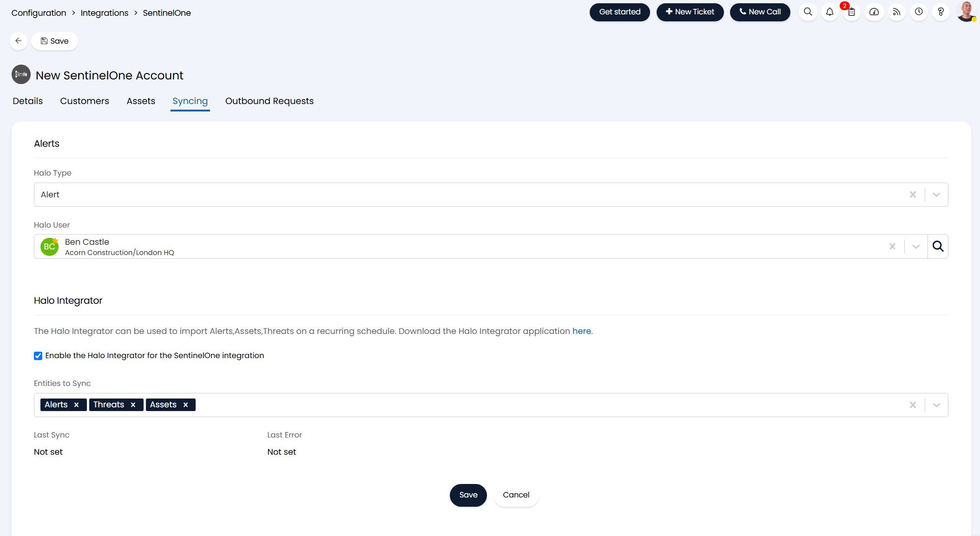980x536 pixels.
Task: Expand the Halo User dropdown
Action: [x=916, y=247]
